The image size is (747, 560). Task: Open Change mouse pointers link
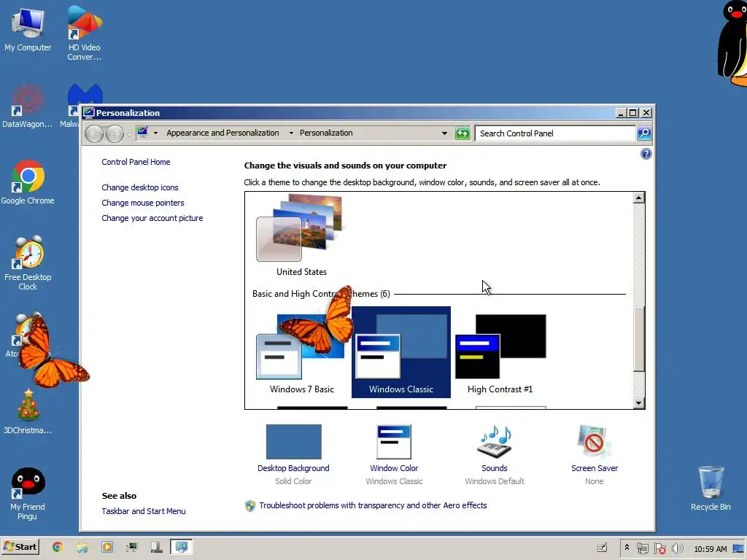pyautogui.click(x=142, y=203)
